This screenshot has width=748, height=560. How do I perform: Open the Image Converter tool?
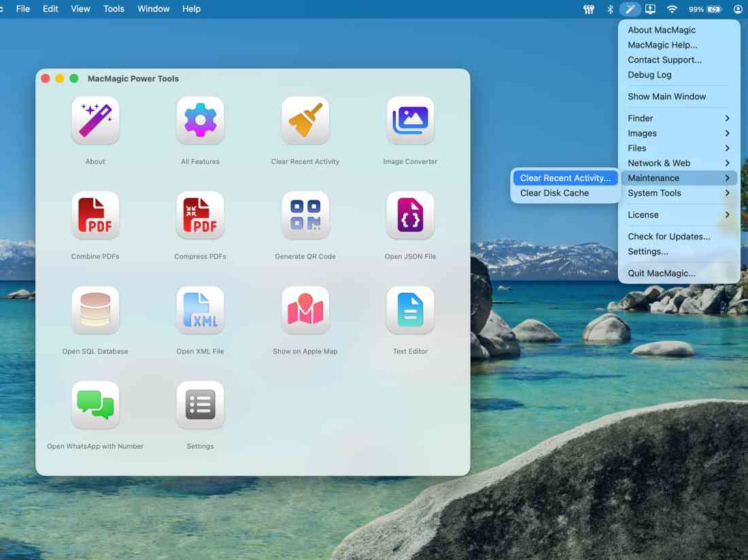tap(410, 120)
